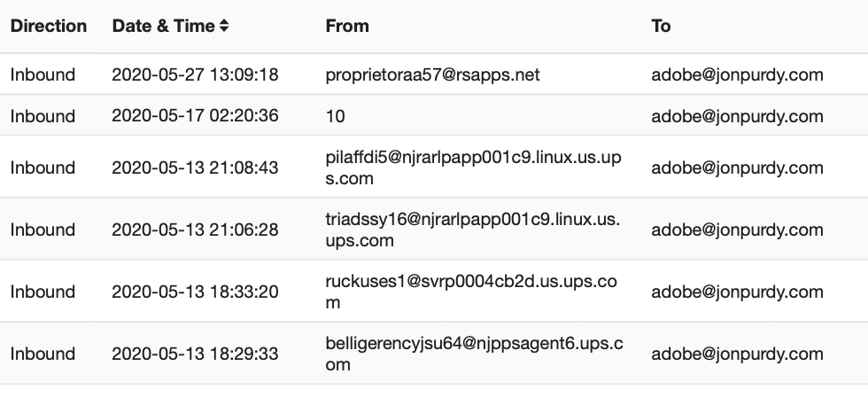Viewport: 868px width, 397px height.
Task: Click timestamp 2020-05-13 21:08:43
Action: click(x=195, y=167)
